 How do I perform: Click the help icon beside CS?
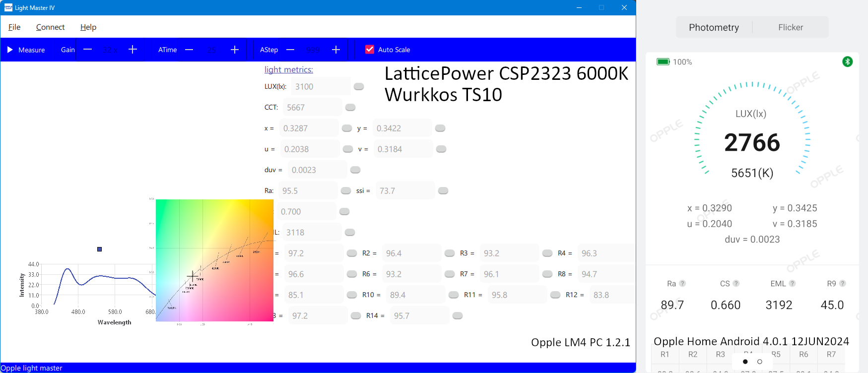click(736, 283)
